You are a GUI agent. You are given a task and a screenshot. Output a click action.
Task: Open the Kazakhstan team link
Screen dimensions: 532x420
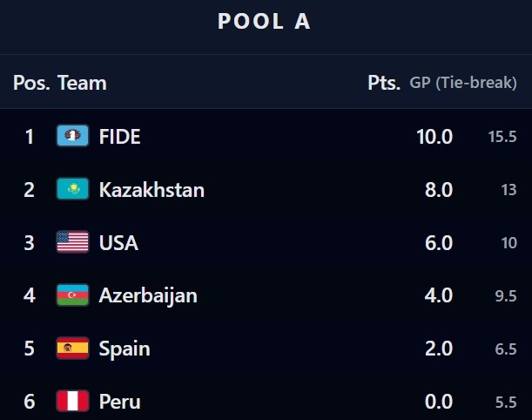click(152, 189)
